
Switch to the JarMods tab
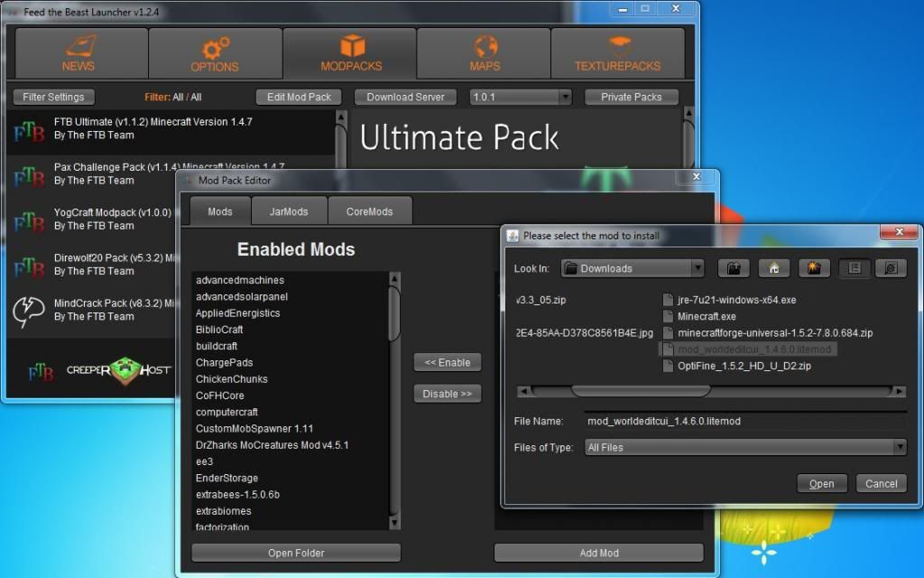289,211
